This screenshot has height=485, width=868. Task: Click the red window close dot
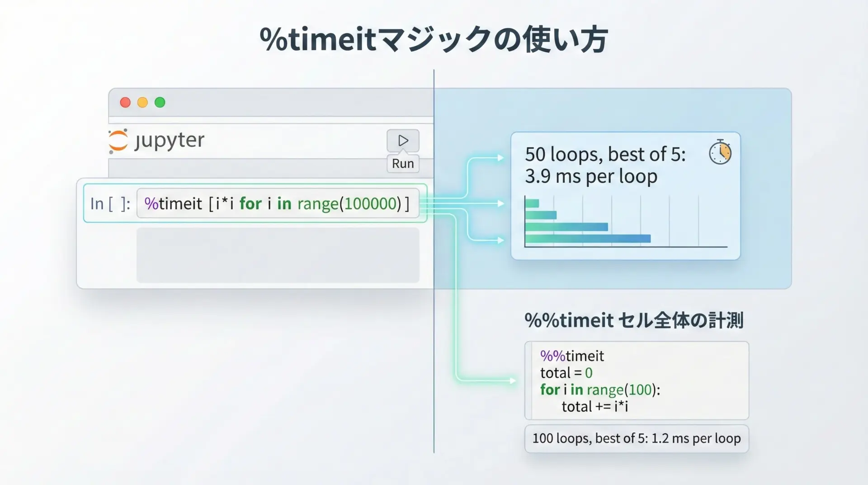click(x=125, y=102)
